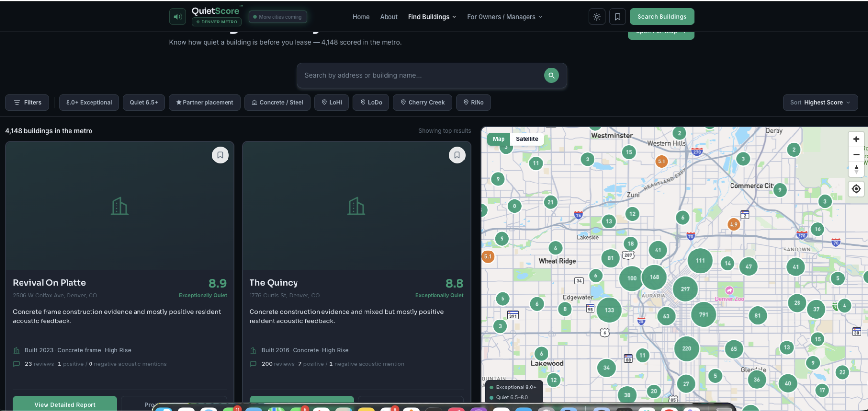
Task: Expand the Find Buildings menu
Action: click(432, 17)
